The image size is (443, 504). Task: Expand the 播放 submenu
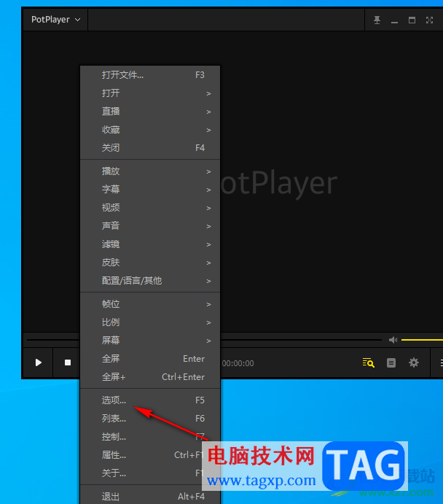150,171
